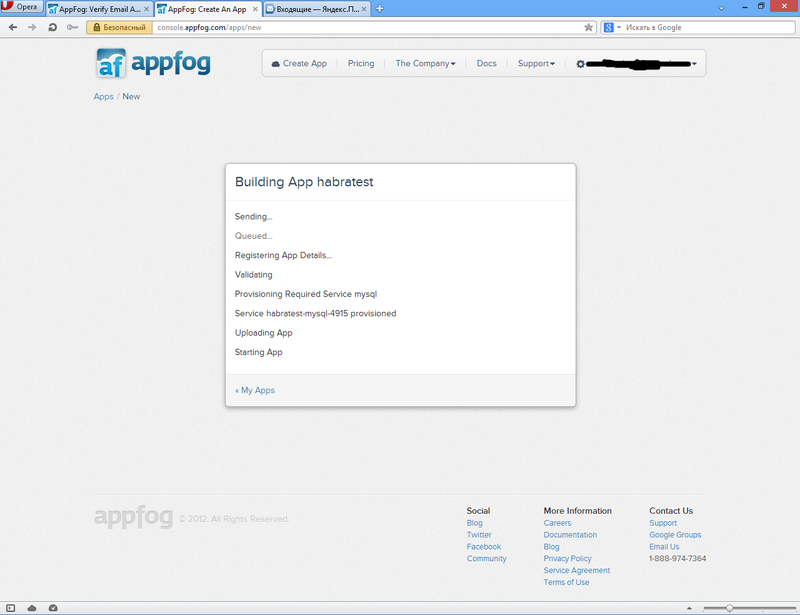
Task: Click Create App in navigation
Action: click(x=299, y=63)
